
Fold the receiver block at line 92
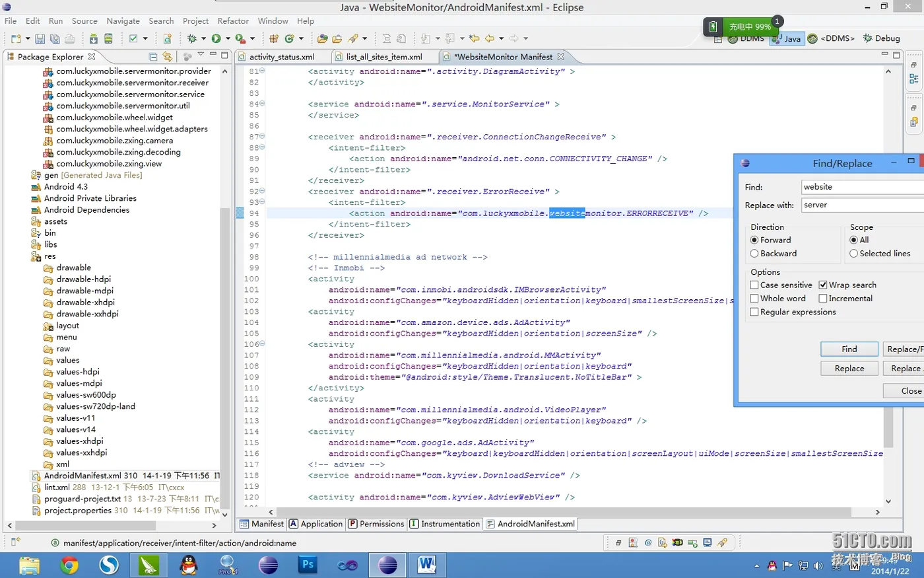click(x=262, y=192)
